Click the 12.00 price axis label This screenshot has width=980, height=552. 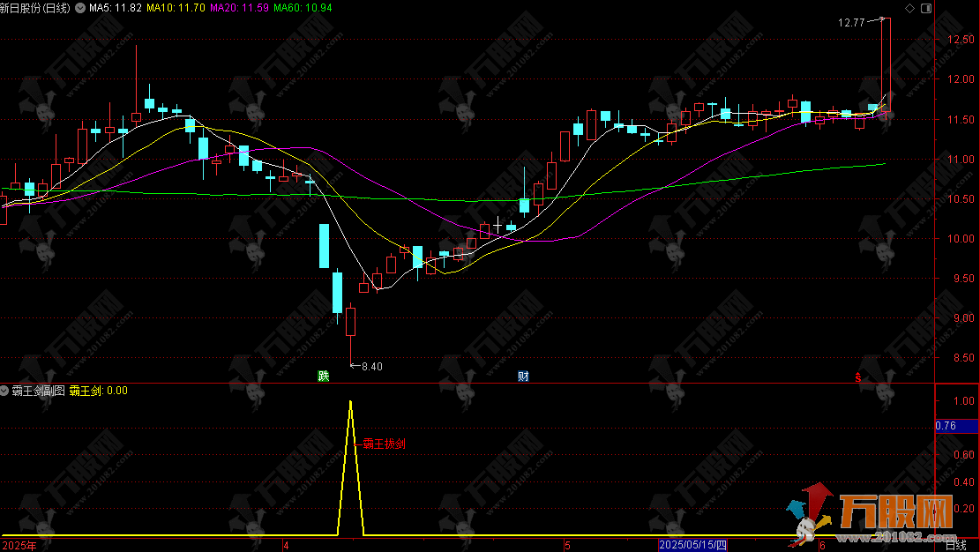click(961, 79)
